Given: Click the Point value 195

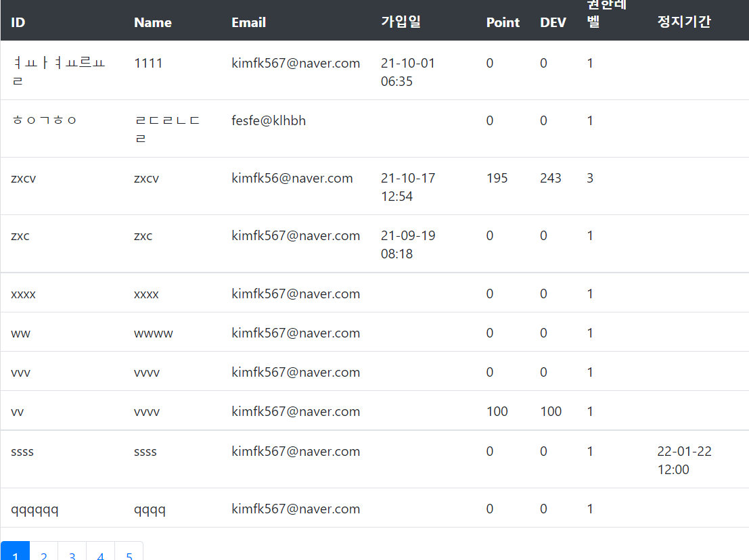Looking at the screenshot, I should click(x=497, y=178).
